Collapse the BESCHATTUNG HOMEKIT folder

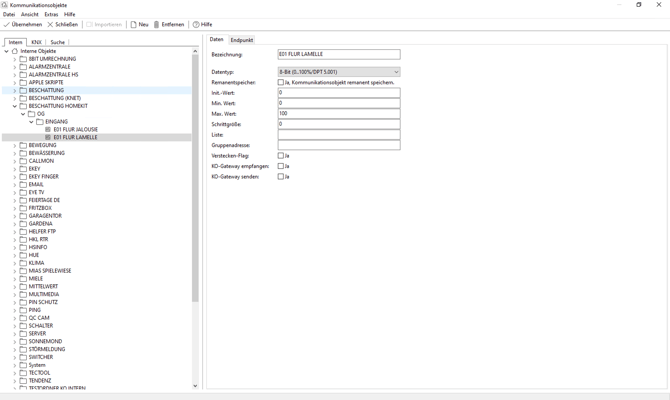(15, 106)
